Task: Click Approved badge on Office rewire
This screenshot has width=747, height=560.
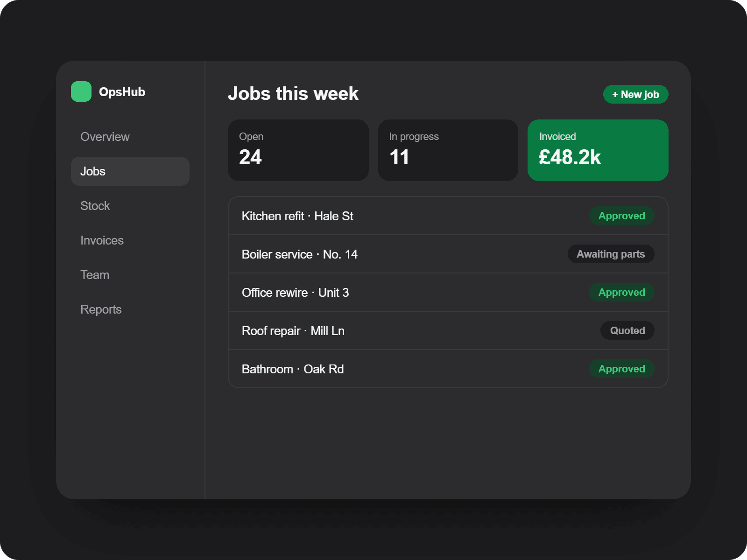Action: 622,292
